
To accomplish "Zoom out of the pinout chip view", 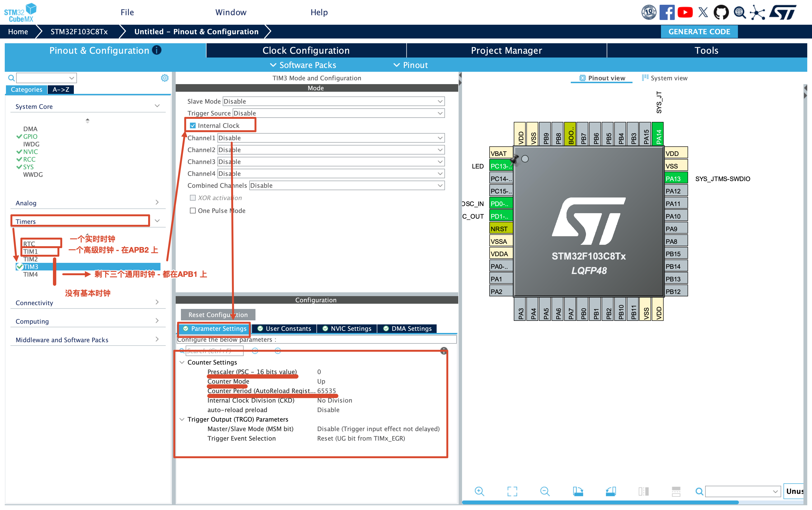I will (x=545, y=491).
